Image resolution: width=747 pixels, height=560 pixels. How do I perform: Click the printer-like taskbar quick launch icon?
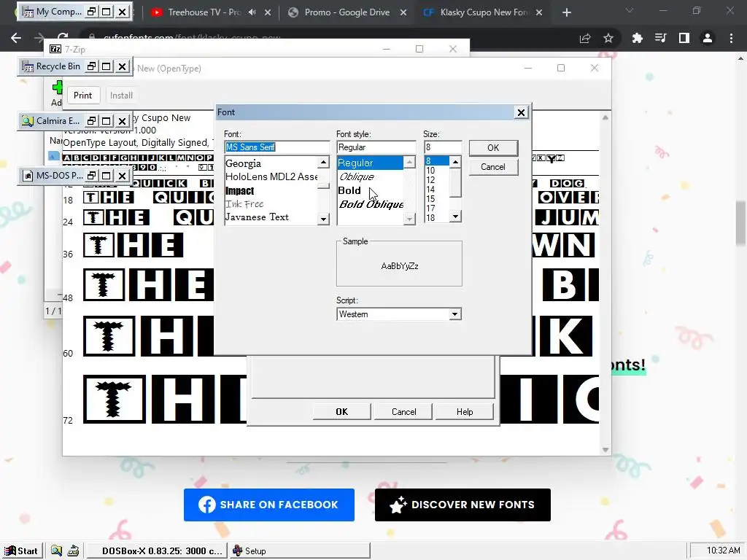[73, 551]
